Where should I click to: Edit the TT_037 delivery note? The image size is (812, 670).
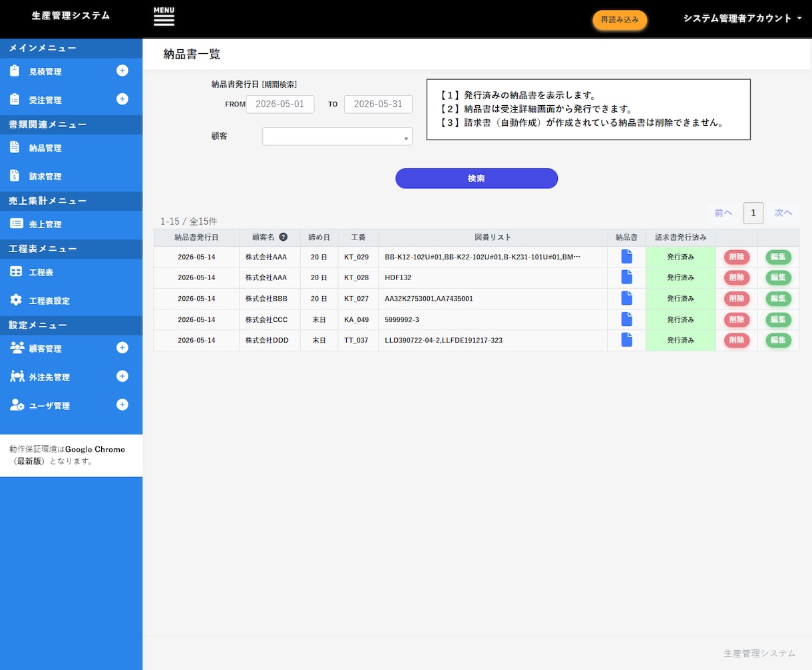point(778,340)
